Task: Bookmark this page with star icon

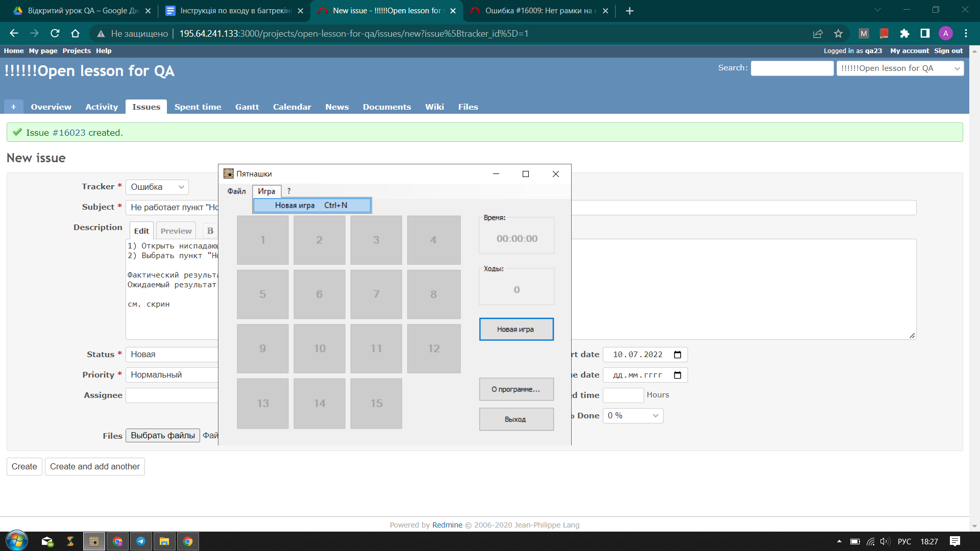Action: click(838, 34)
